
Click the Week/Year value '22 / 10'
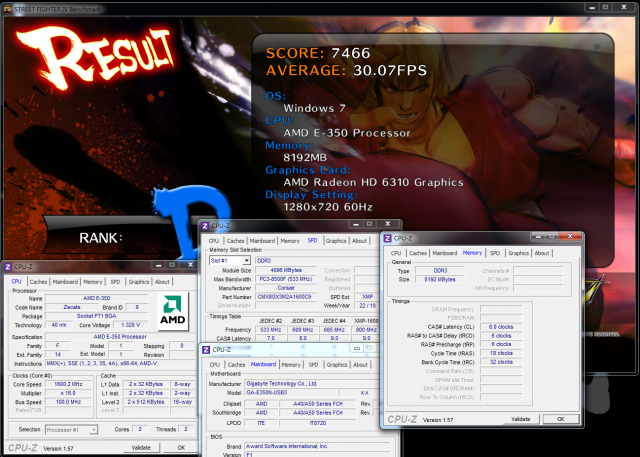[x=367, y=306]
